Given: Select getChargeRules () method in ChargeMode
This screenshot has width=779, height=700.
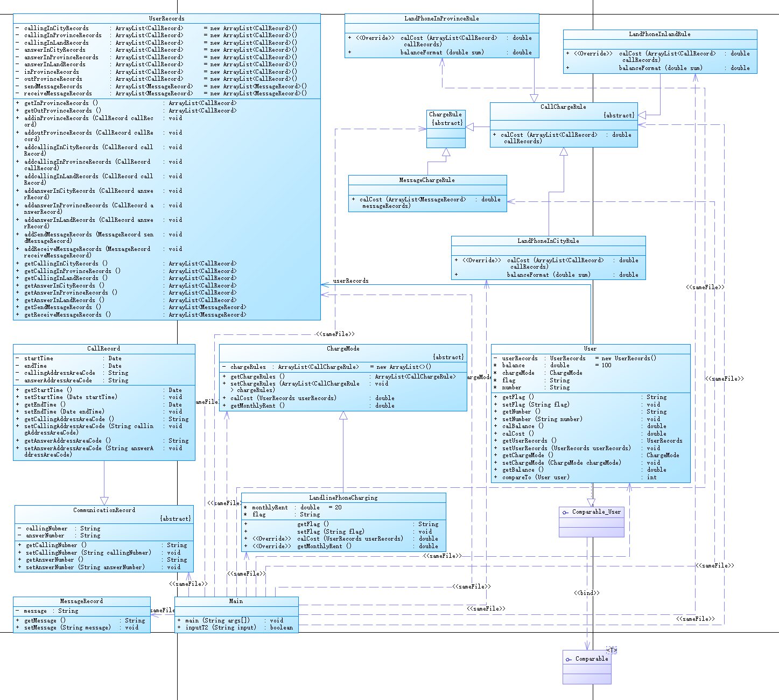Looking at the screenshot, I should [339, 377].
